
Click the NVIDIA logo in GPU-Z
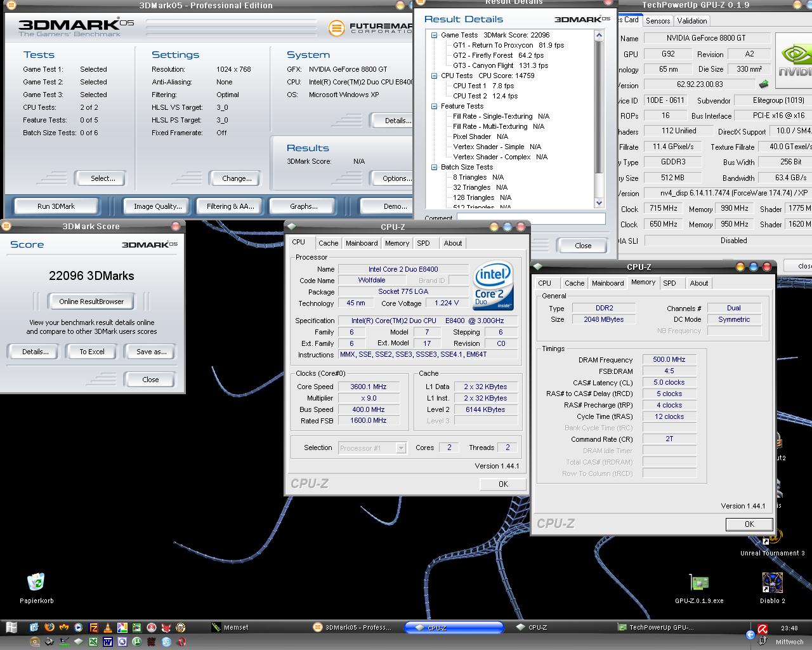tap(794, 62)
